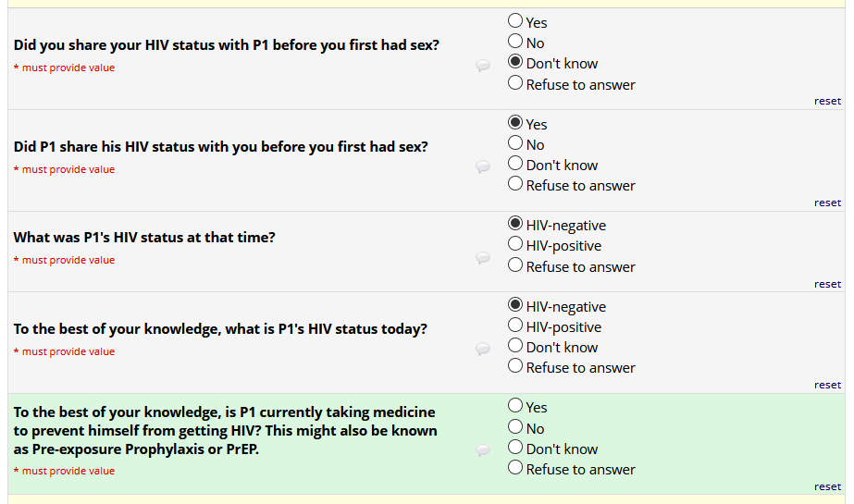Select 'Refuse to answer' on the PrEP question

[515, 468]
